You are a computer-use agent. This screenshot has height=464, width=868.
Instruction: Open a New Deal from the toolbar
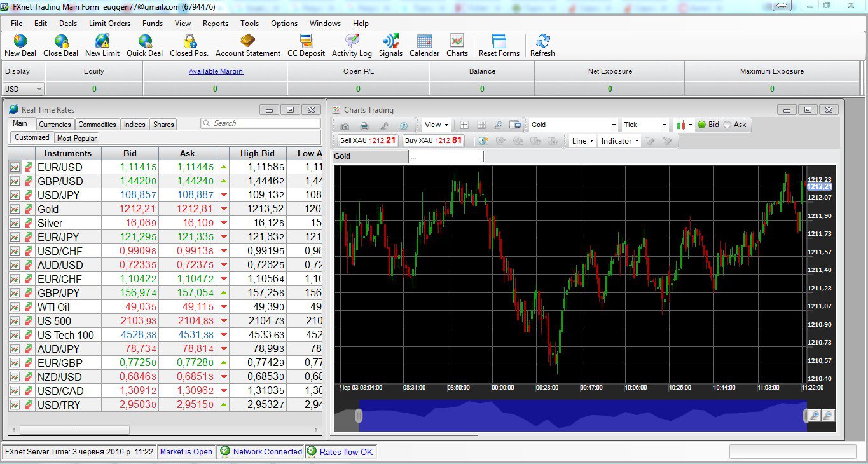20,46
